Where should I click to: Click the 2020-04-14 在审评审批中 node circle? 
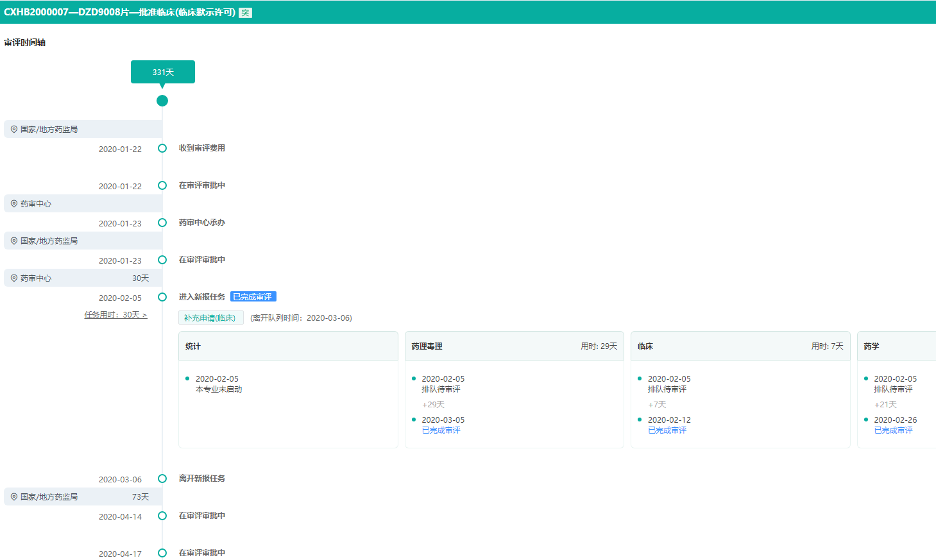[162, 516]
